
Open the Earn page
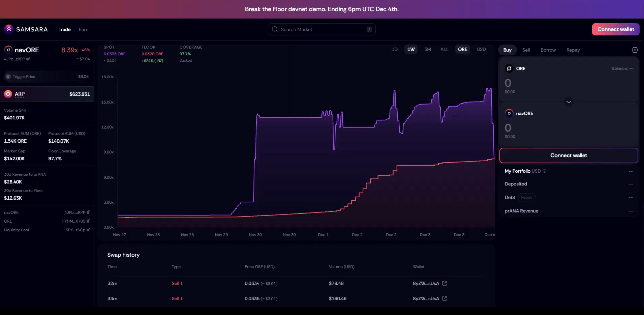click(x=84, y=29)
